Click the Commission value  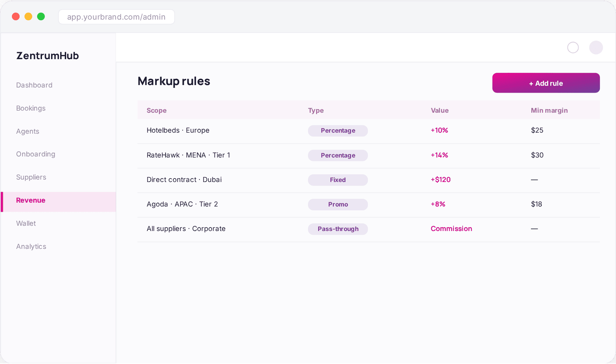coord(451,229)
